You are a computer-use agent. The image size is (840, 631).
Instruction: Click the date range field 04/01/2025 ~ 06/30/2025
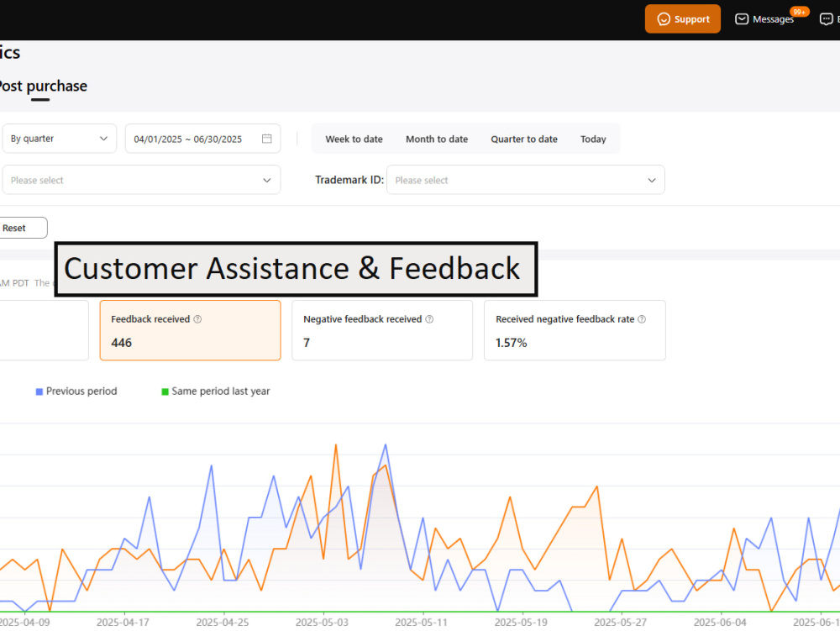point(202,139)
